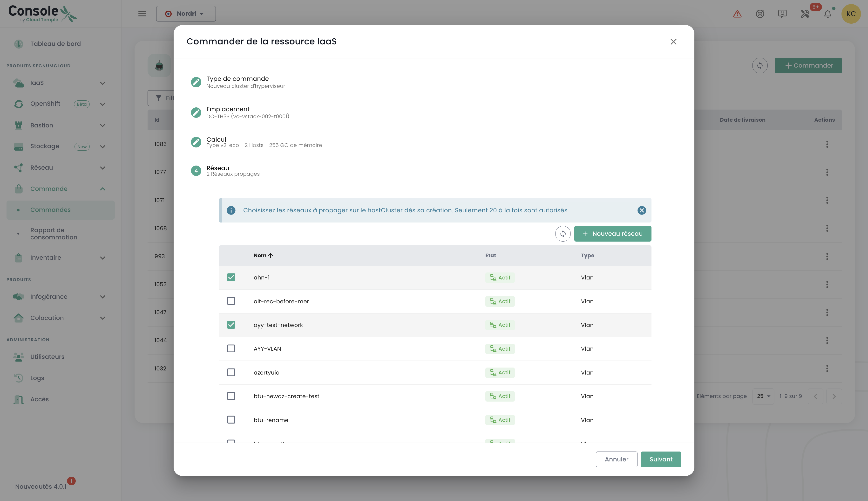Select the alt-rec-before-mer network checkbox
Screen dimensions: 868x501
click(231, 301)
